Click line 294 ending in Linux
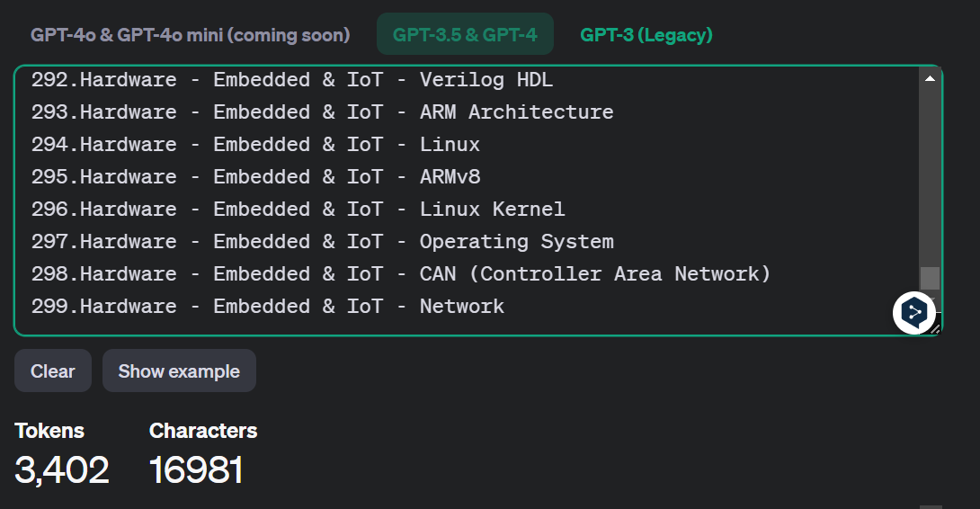The width and height of the screenshot is (980, 509). (255, 145)
